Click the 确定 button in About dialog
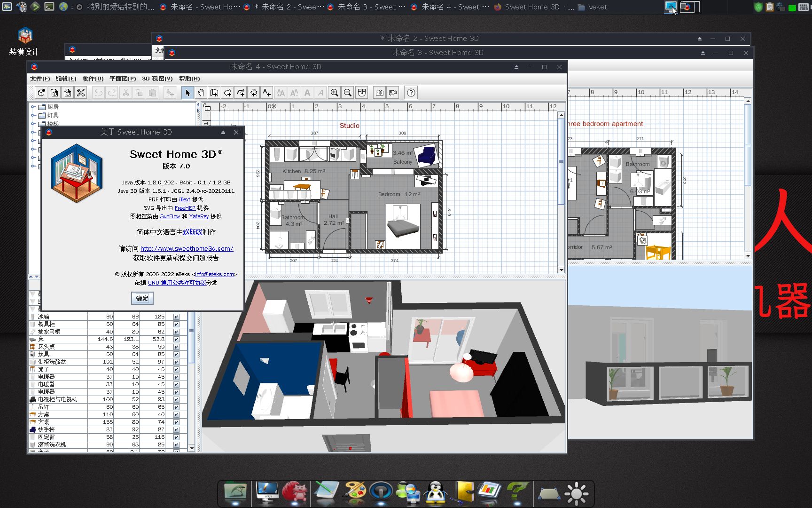812x508 pixels. 142,298
